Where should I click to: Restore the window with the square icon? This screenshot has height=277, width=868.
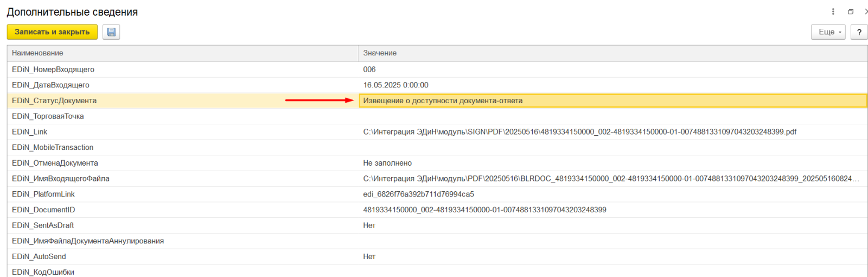(x=851, y=11)
